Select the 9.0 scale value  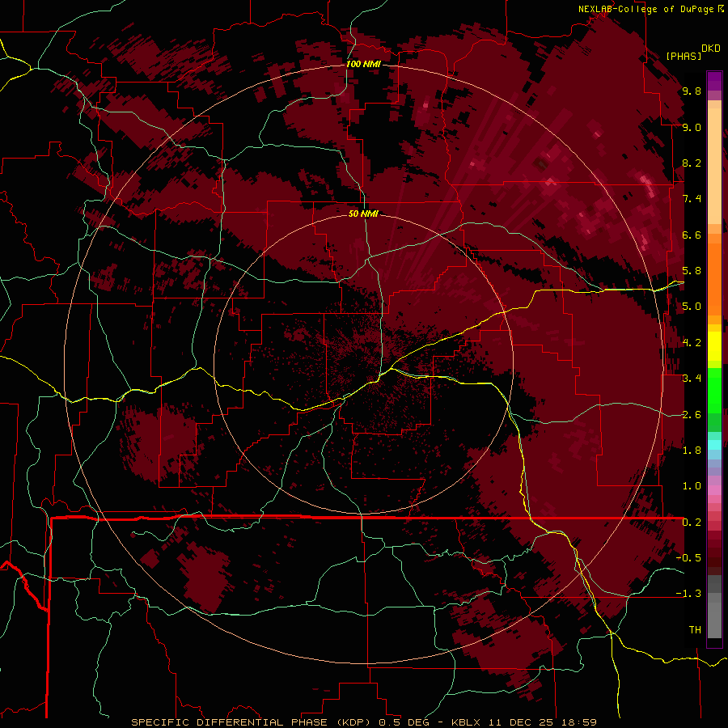coord(692,127)
